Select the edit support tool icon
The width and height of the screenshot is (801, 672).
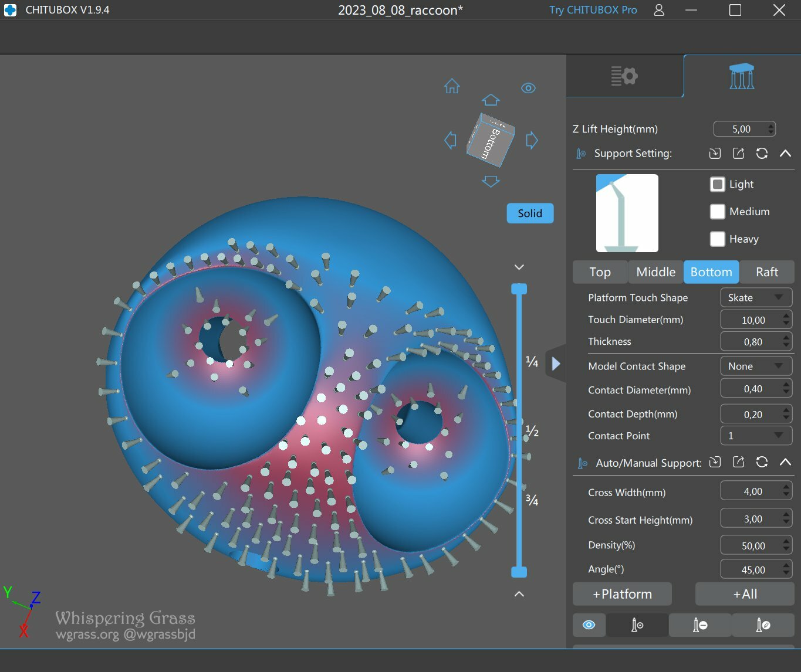[763, 625]
